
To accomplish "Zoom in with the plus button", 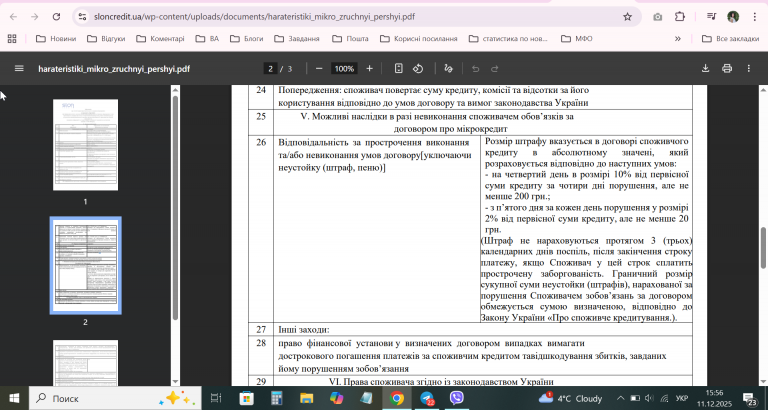I will [x=369, y=69].
